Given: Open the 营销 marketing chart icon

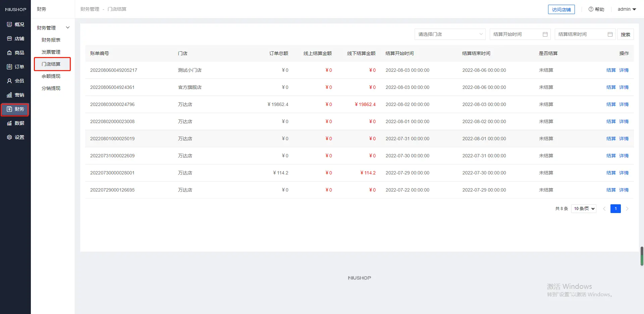Looking at the screenshot, I should 9,95.
